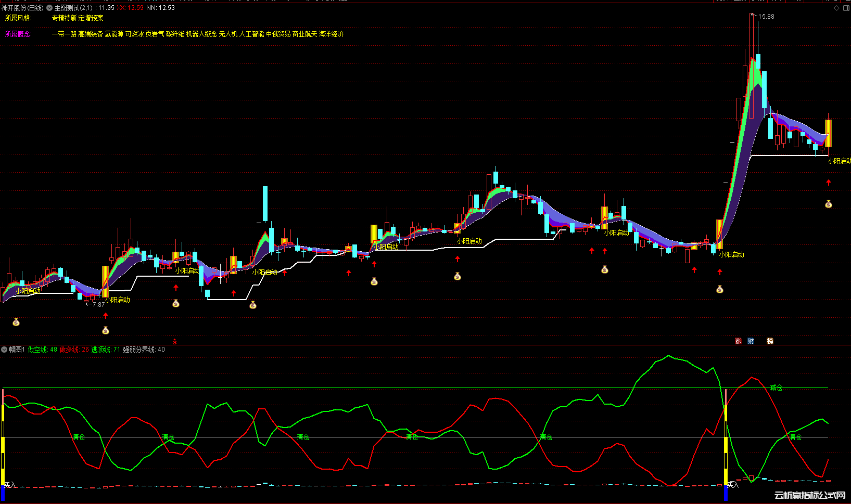Screen dimensions: 851x504
Task: Click the 专精特新 style tag
Action: [64, 18]
